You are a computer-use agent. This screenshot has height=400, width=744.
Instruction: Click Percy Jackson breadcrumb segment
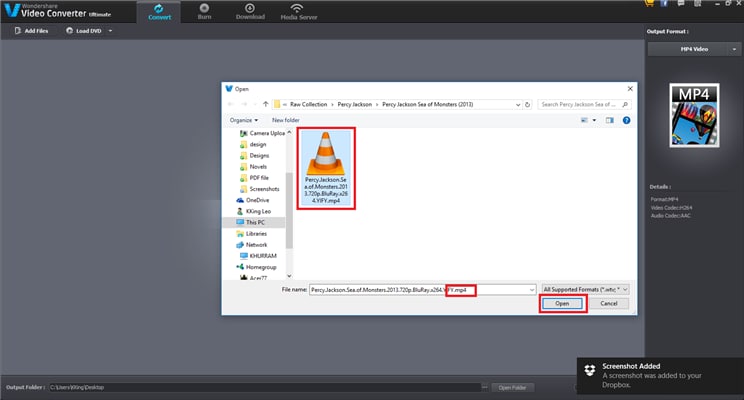point(354,104)
